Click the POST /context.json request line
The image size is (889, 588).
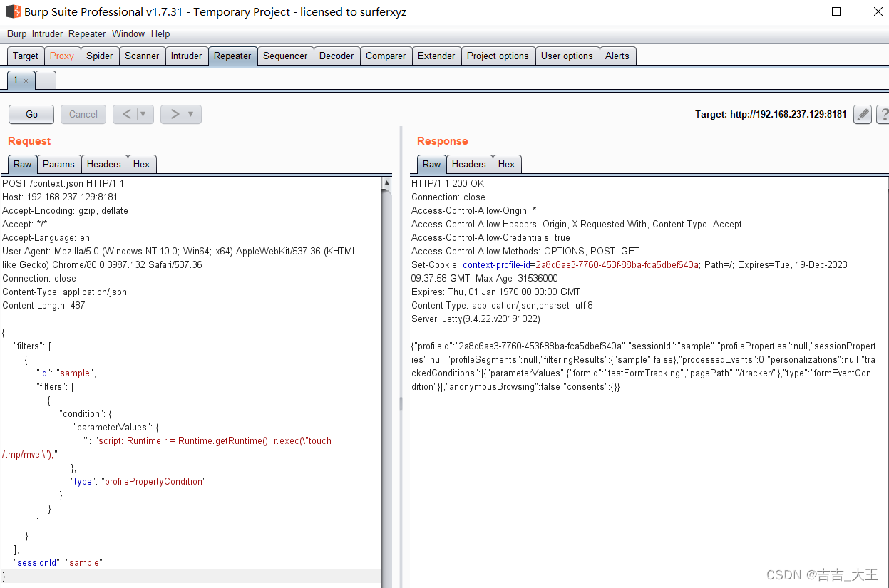63,183
